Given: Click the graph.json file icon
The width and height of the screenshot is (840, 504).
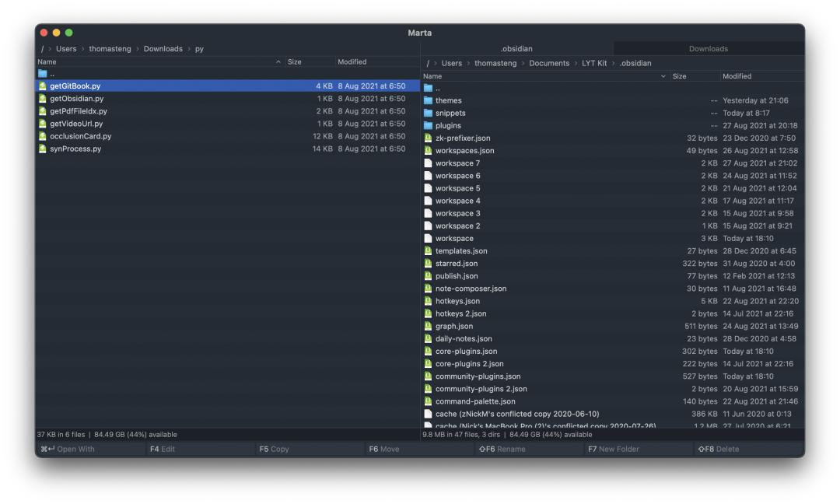Looking at the screenshot, I should (x=428, y=327).
